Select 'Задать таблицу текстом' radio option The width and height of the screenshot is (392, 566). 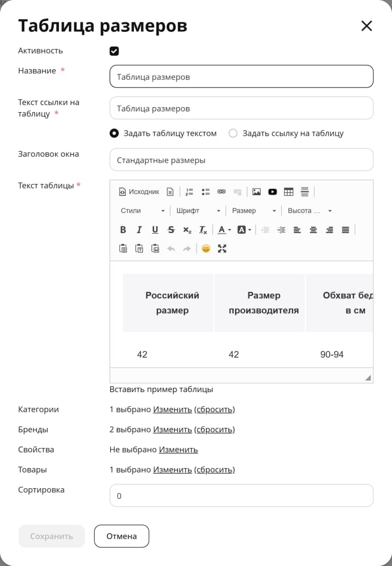[x=114, y=133]
